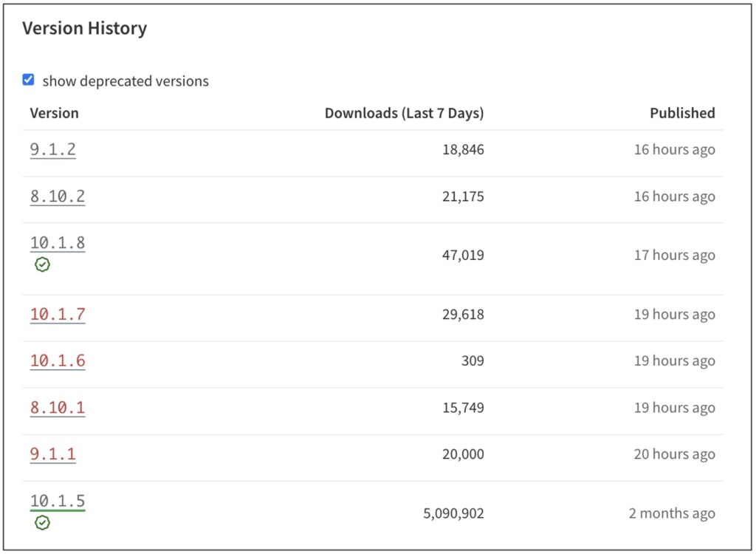756x554 pixels.
Task: Select the deprecated version 10.1.6 link
Action: tap(57, 360)
